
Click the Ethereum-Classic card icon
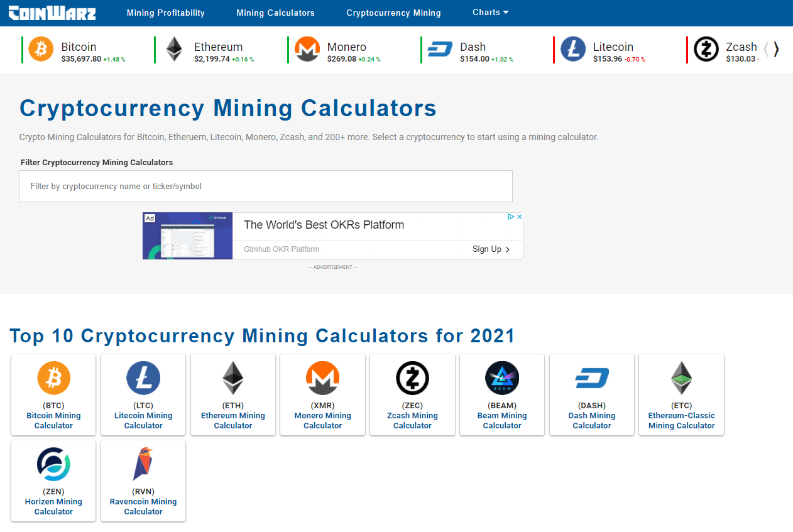click(x=682, y=378)
